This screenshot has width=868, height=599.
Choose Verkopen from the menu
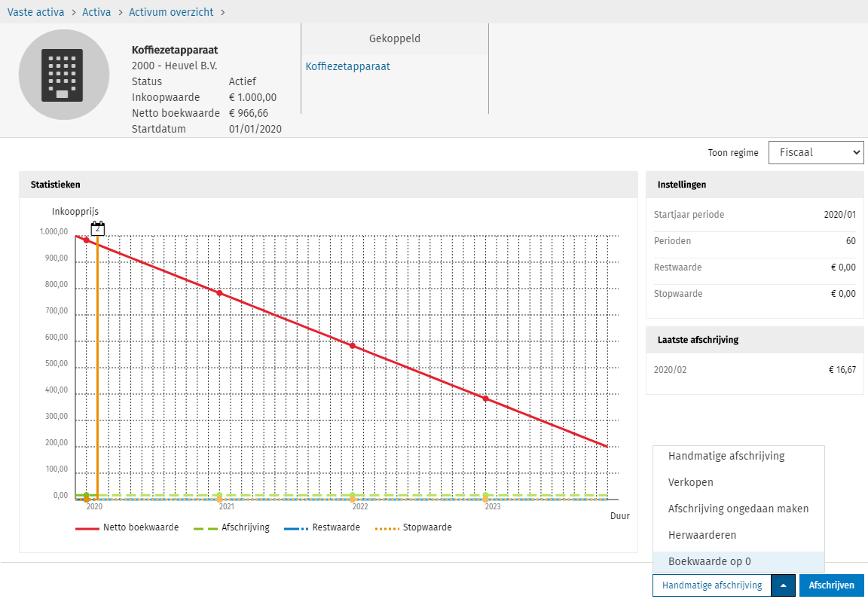point(690,482)
